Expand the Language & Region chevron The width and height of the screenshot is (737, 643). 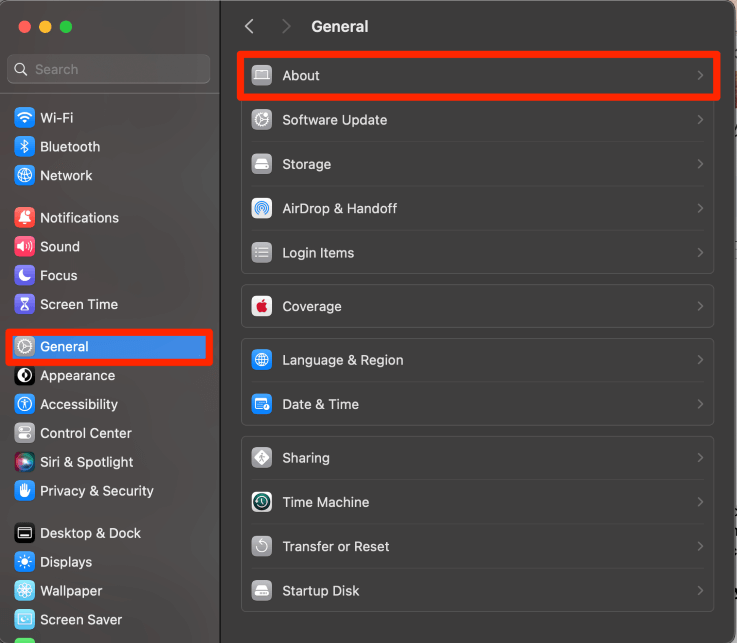point(700,360)
